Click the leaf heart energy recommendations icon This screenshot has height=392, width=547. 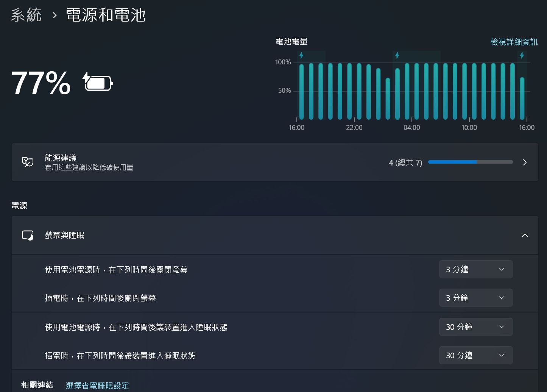[x=28, y=162]
